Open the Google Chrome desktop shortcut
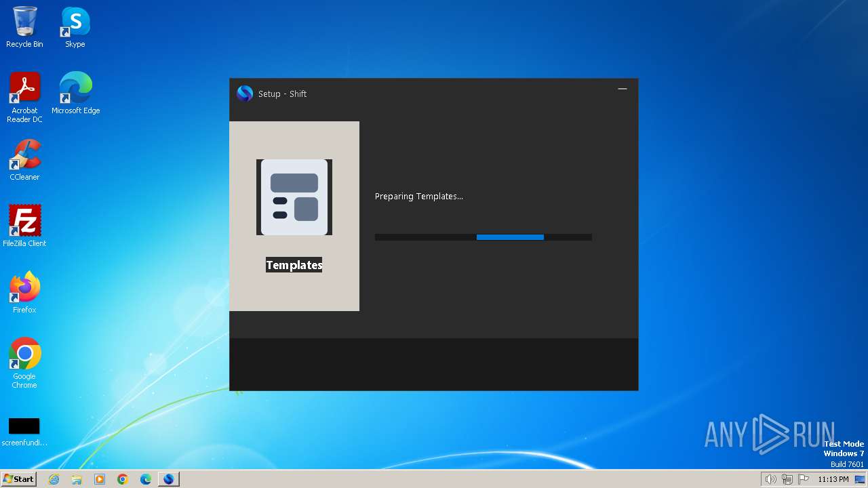The width and height of the screenshot is (868, 488). [x=24, y=363]
